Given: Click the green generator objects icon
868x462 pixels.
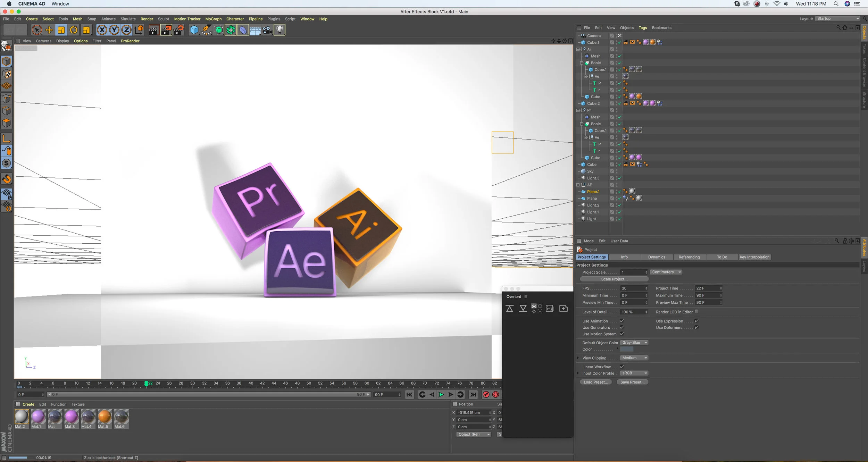Looking at the screenshot, I should point(219,30).
